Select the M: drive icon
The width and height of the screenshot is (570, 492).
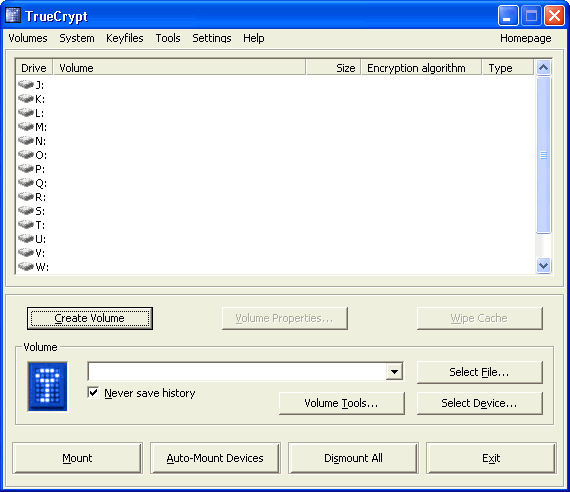click(x=26, y=127)
